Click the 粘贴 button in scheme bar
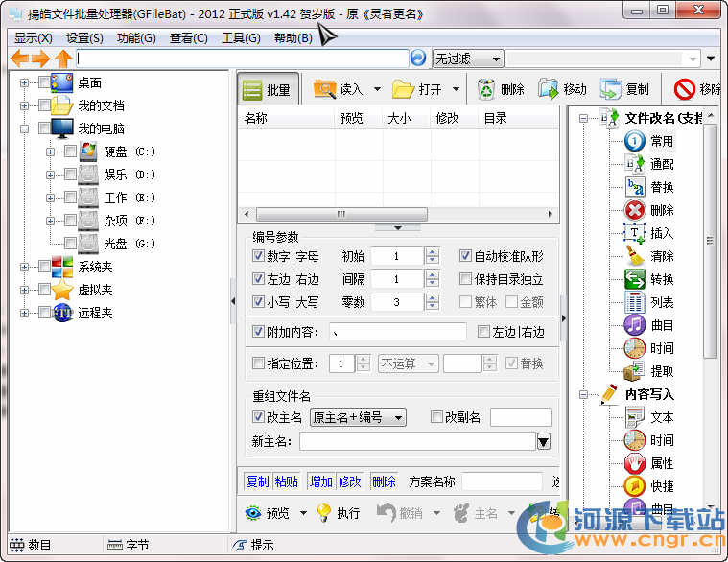 coord(286,481)
